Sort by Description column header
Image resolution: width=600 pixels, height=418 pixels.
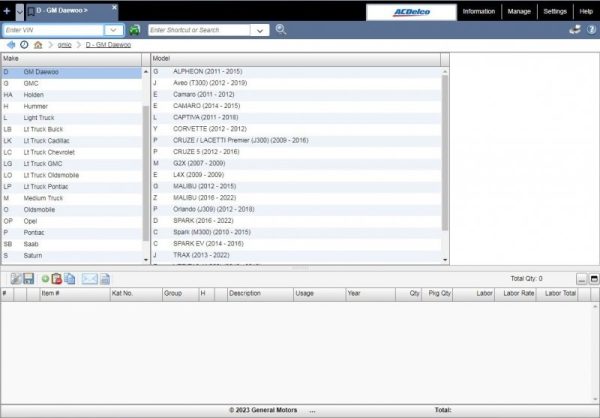pos(260,294)
